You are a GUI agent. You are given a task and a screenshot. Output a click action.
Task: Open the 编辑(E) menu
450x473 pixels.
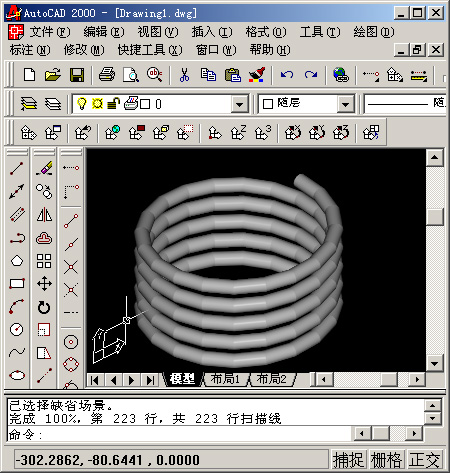[x=104, y=32]
